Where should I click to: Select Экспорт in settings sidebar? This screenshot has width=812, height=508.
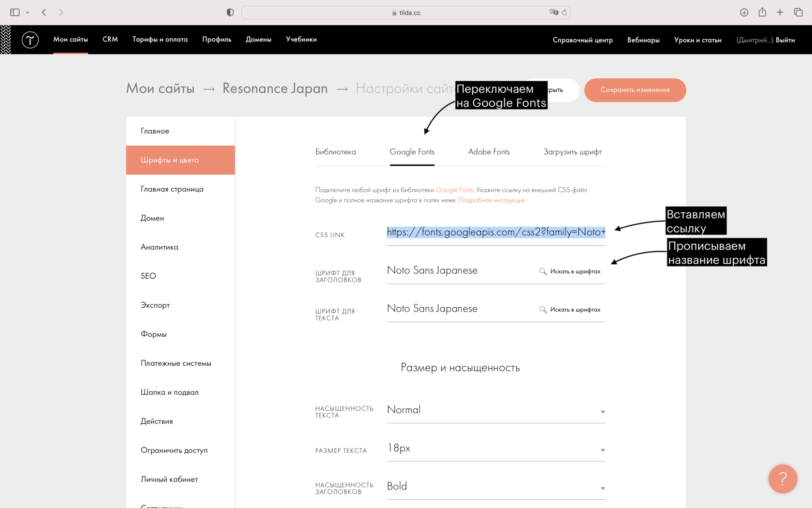pyautogui.click(x=180, y=305)
